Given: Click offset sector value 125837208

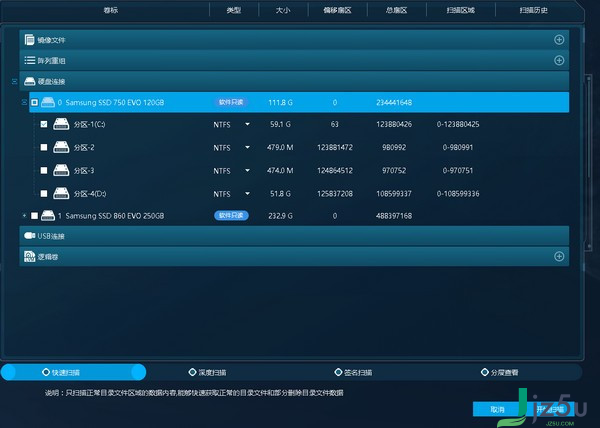Looking at the screenshot, I should [335, 194].
